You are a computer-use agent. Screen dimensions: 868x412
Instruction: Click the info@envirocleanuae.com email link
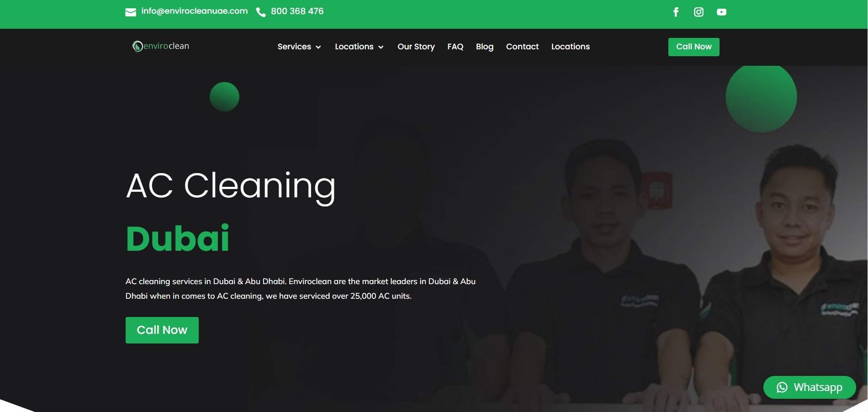[x=195, y=11]
